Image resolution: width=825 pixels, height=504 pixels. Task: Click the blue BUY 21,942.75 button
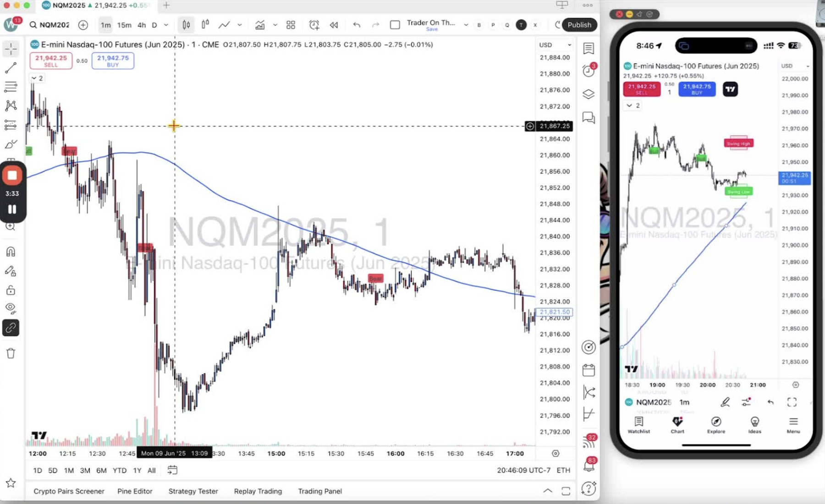(x=113, y=61)
